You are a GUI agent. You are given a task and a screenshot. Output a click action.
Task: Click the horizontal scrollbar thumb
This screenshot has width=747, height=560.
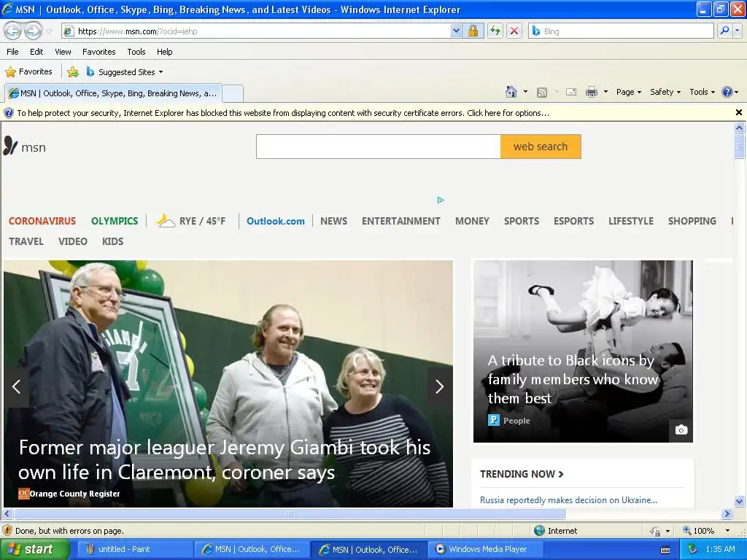click(x=289, y=514)
